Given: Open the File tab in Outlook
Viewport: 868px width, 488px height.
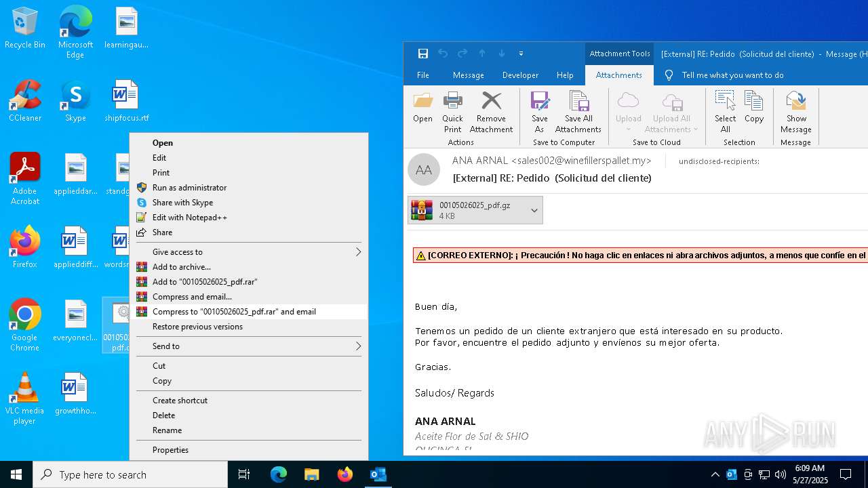Looking at the screenshot, I should click(422, 75).
